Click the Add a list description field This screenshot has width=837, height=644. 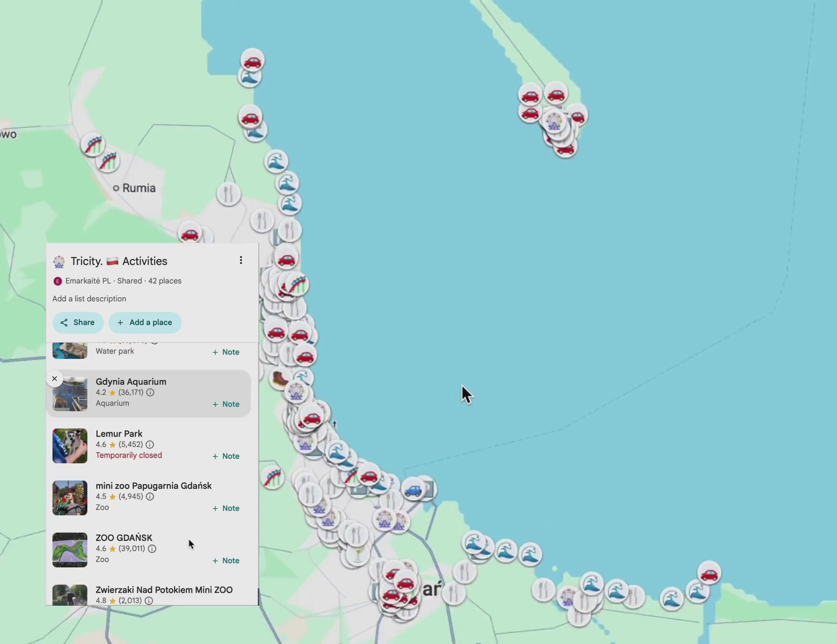89,298
